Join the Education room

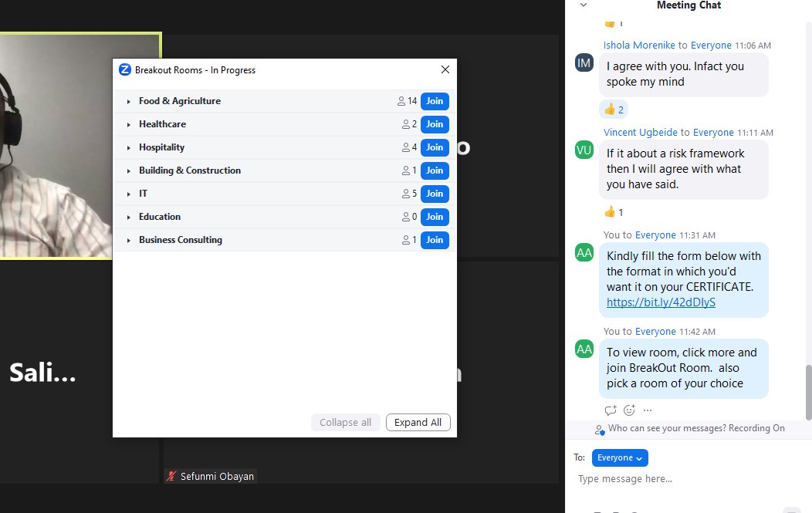(435, 217)
